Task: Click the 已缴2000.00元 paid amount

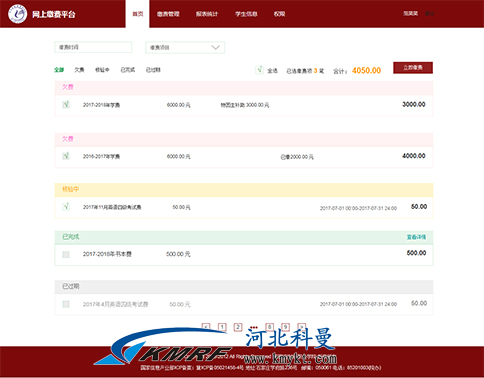Action: click(297, 157)
